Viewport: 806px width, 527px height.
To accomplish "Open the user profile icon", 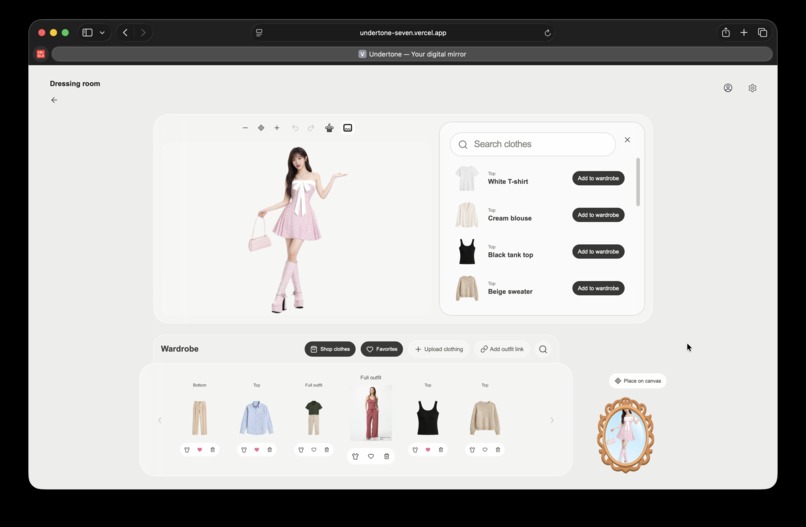I will [728, 88].
